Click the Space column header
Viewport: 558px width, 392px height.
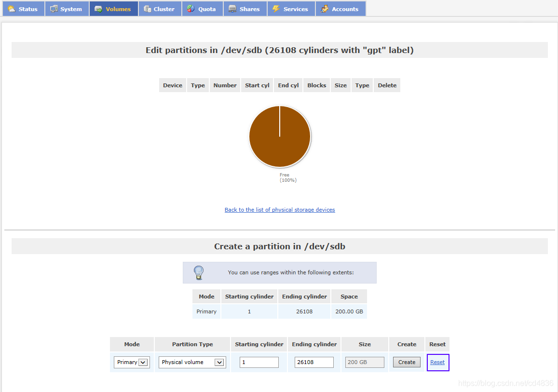tap(349, 297)
